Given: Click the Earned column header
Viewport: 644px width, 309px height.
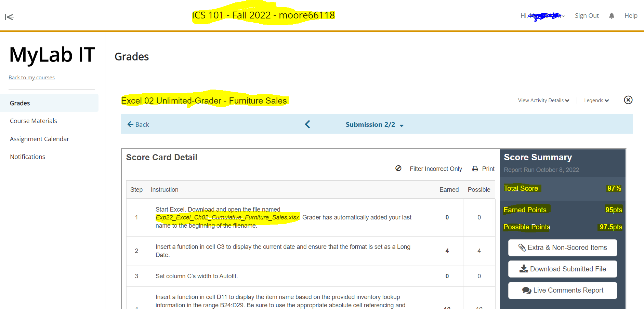Looking at the screenshot, I should [x=449, y=190].
